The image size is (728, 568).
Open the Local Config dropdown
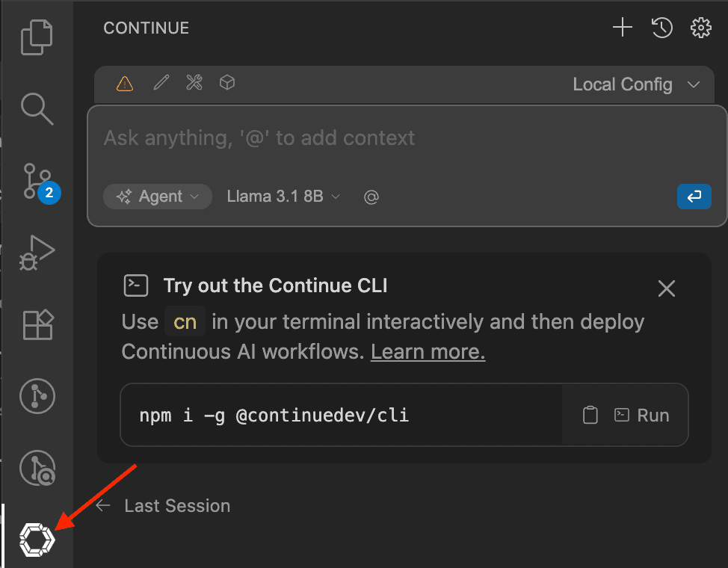click(x=636, y=84)
